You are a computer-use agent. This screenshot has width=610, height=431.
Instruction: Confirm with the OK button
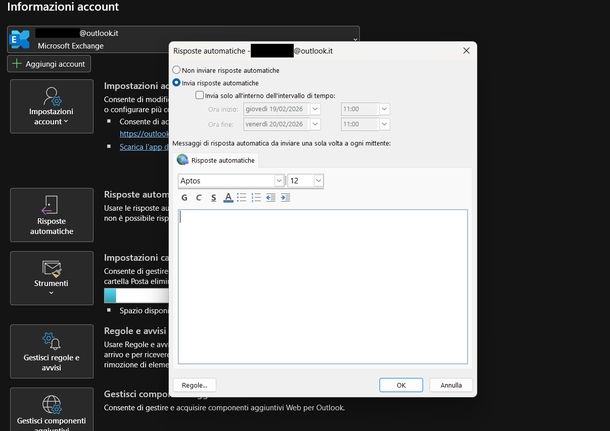point(401,385)
